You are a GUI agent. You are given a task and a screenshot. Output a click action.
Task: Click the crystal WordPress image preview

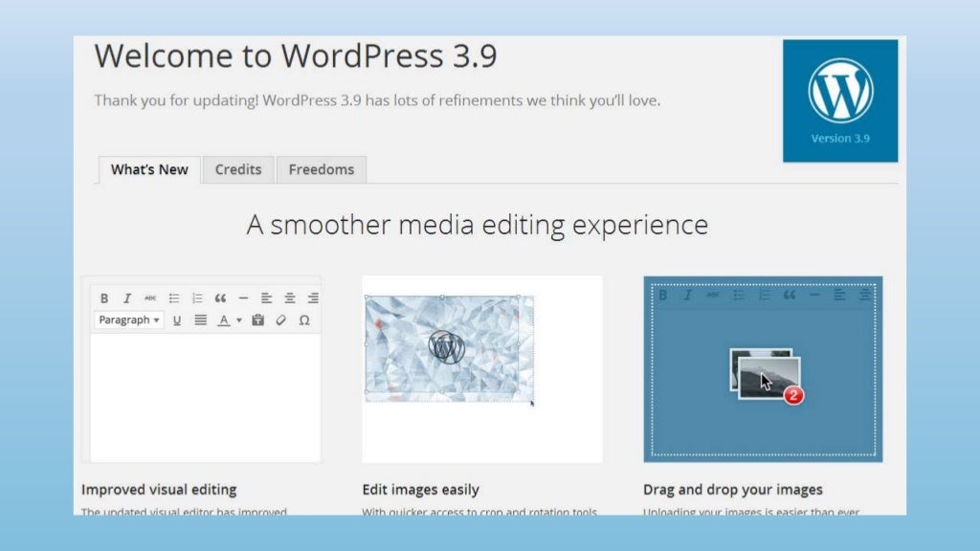tap(450, 348)
